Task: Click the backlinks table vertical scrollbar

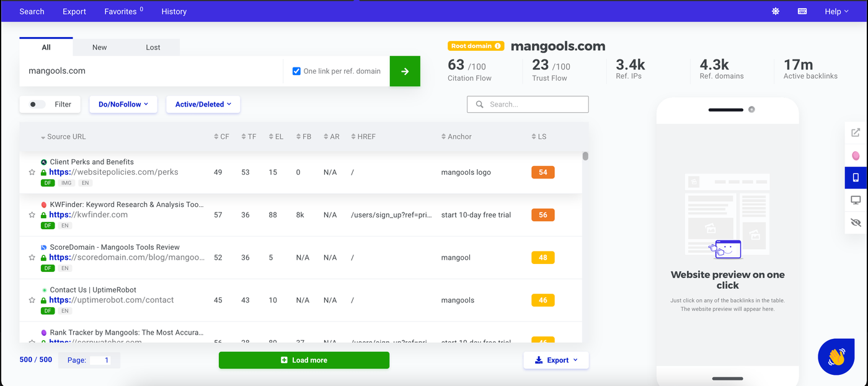Action: (x=585, y=156)
